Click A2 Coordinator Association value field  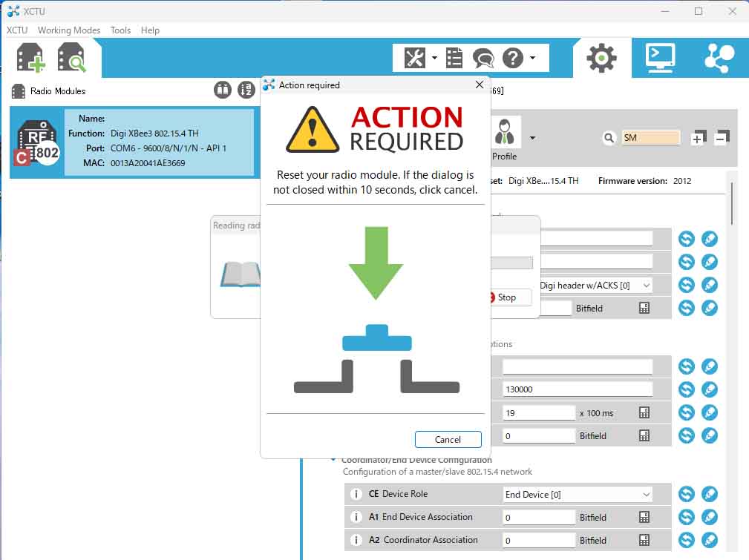[539, 541]
